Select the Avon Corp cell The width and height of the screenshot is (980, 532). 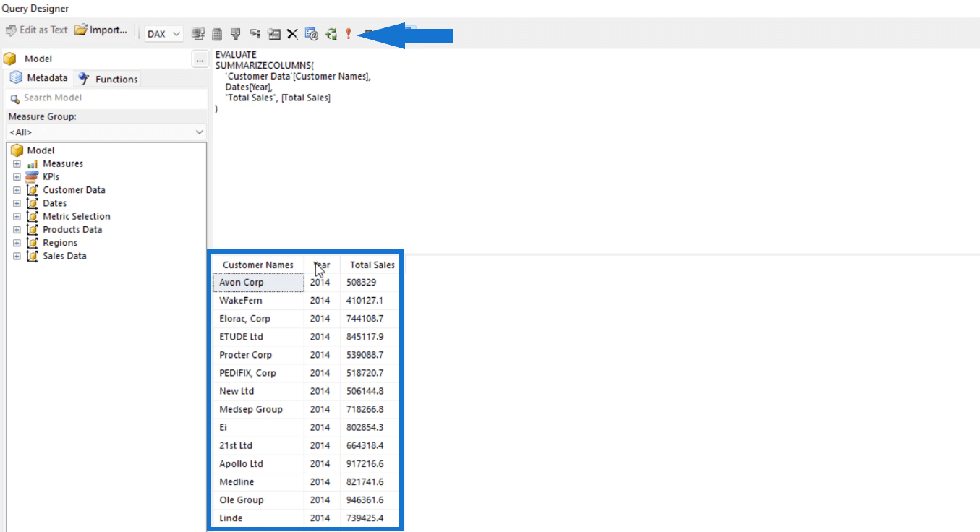258,283
